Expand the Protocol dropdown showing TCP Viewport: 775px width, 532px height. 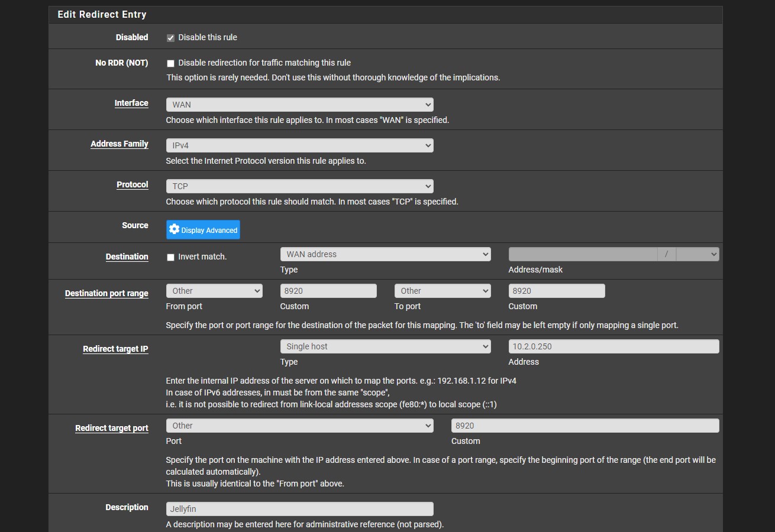pos(299,186)
